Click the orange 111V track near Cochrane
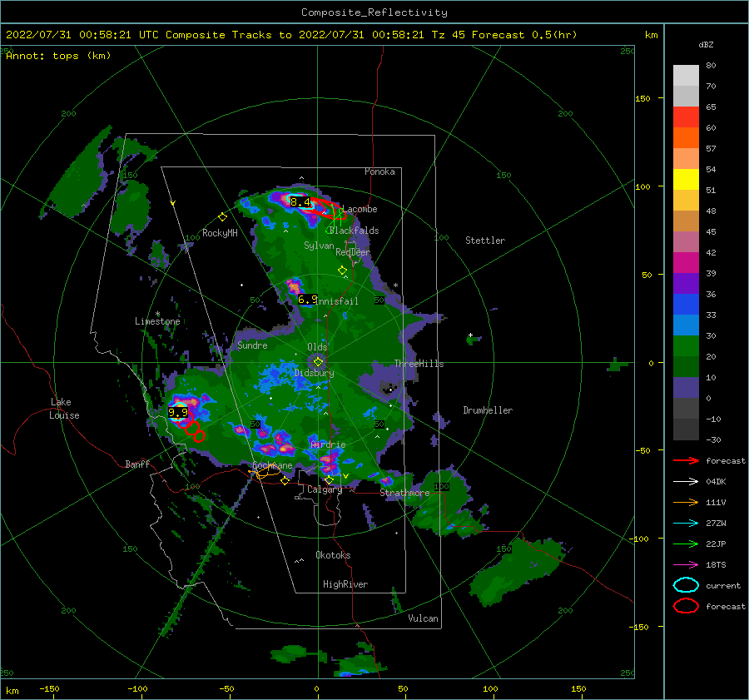The height and width of the screenshot is (700, 749). 264,472
